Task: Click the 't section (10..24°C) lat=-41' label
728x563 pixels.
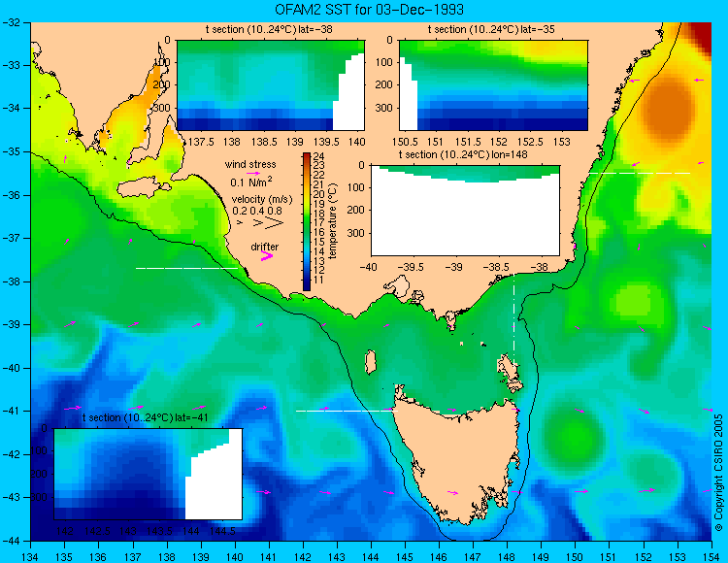Action: [x=145, y=417]
